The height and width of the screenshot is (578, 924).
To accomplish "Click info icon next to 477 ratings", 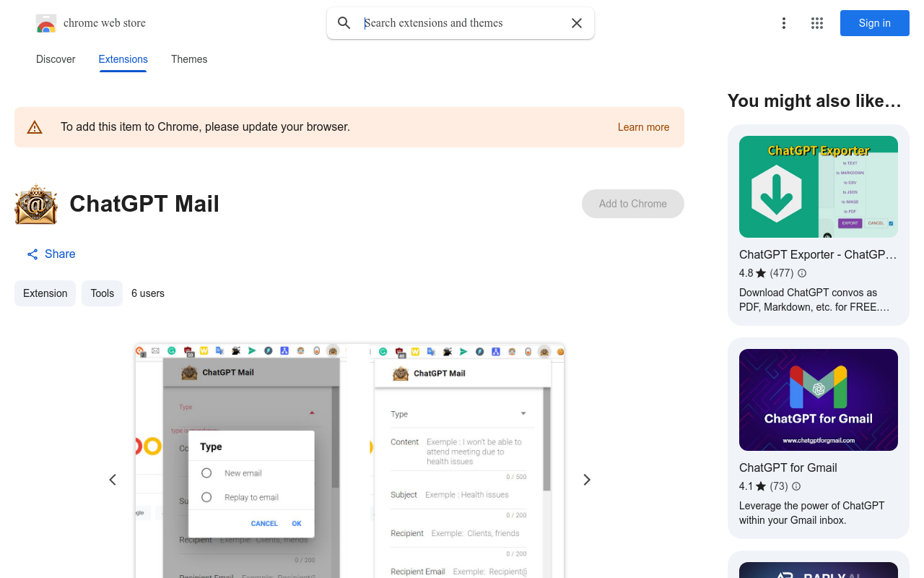I will tap(802, 273).
